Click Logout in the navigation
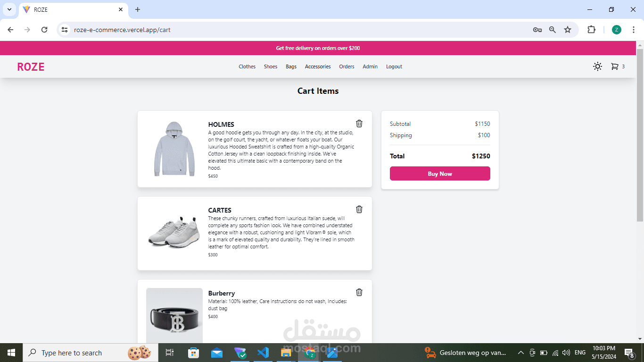The height and width of the screenshot is (362, 644). (394, 66)
